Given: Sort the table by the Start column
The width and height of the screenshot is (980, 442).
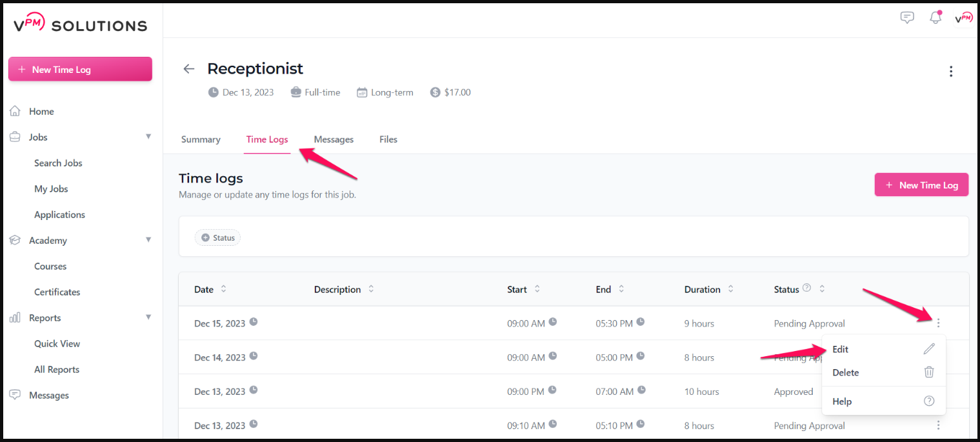Looking at the screenshot, I should click(537, 289).
